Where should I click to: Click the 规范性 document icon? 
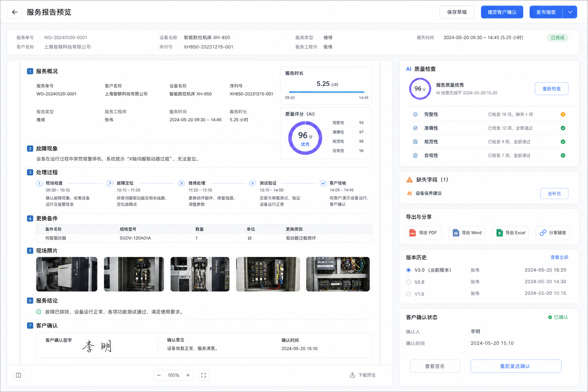tap(415, 142)
